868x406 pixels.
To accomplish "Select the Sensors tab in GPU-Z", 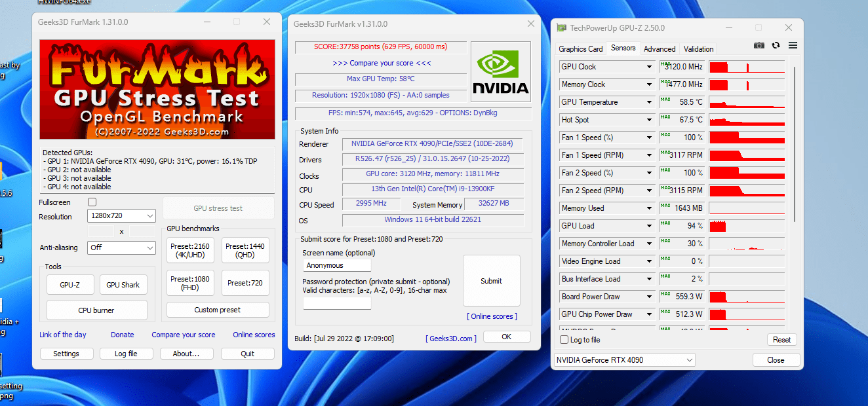I will click(623, 48).
